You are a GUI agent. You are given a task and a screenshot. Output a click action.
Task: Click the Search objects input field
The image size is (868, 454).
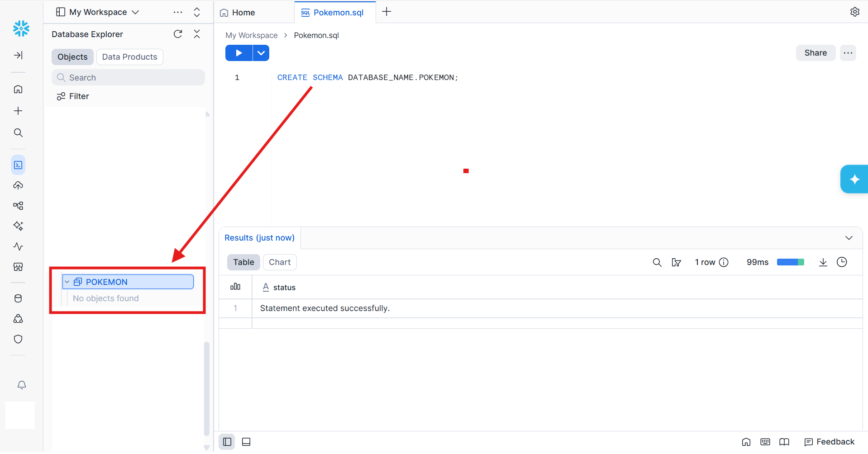[x=128, y=77]
